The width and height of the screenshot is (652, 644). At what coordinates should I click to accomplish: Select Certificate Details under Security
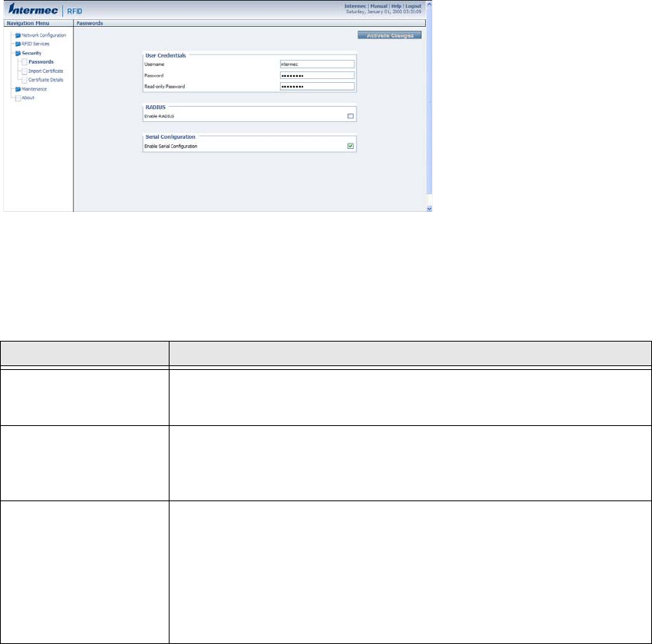point(46,80)
